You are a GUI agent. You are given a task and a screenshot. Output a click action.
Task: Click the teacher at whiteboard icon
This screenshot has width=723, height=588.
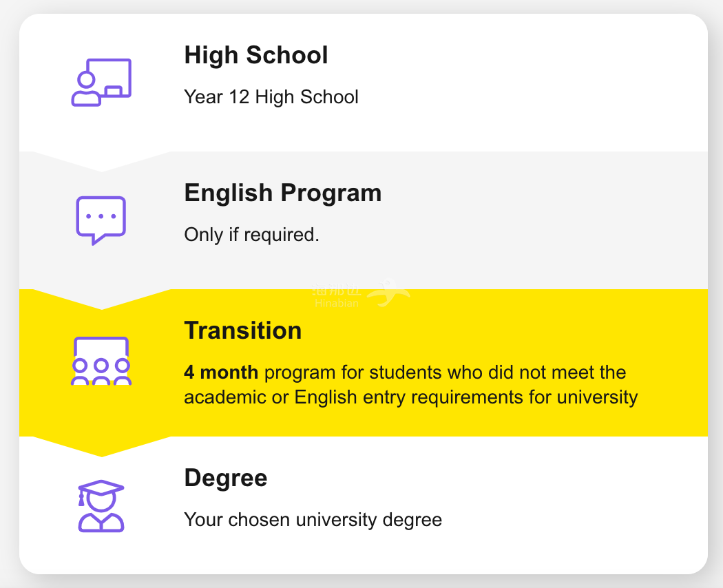(101, 83)
